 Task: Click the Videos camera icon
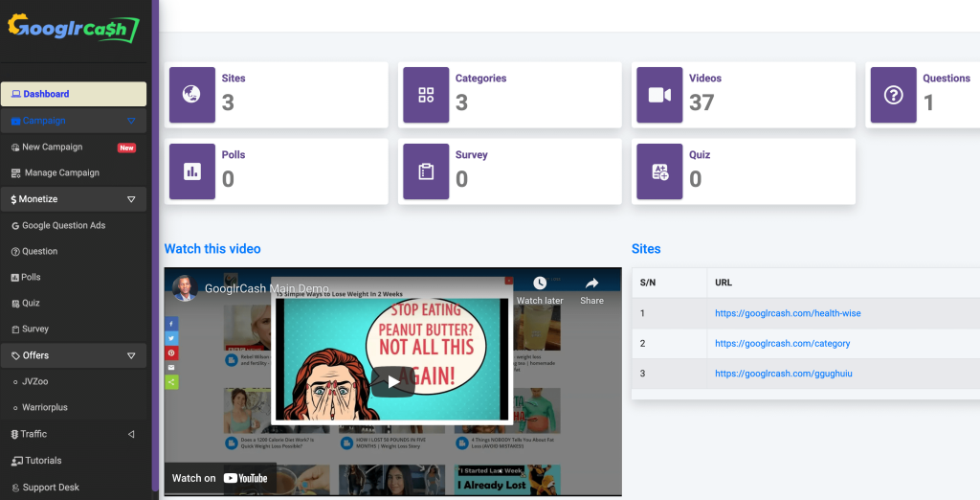[659, 95]
